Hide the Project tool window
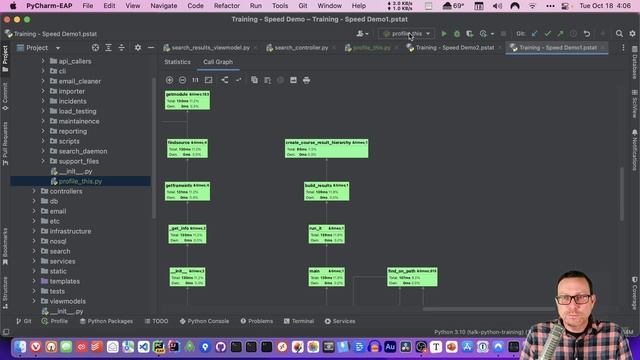640x360 pixels. (x=151, y=48)
